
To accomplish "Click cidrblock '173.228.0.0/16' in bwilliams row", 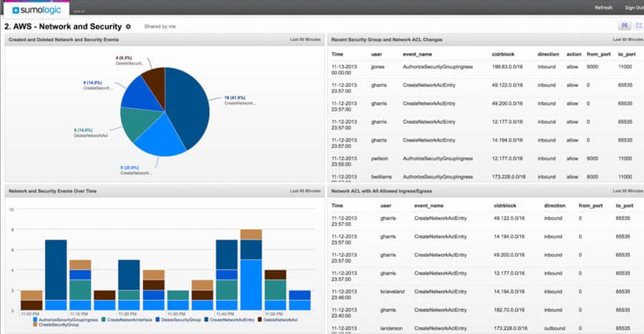I will 509,177.
